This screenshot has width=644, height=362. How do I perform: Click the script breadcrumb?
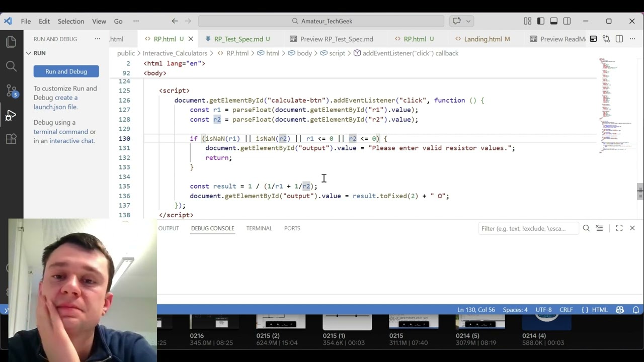point(337,53)
